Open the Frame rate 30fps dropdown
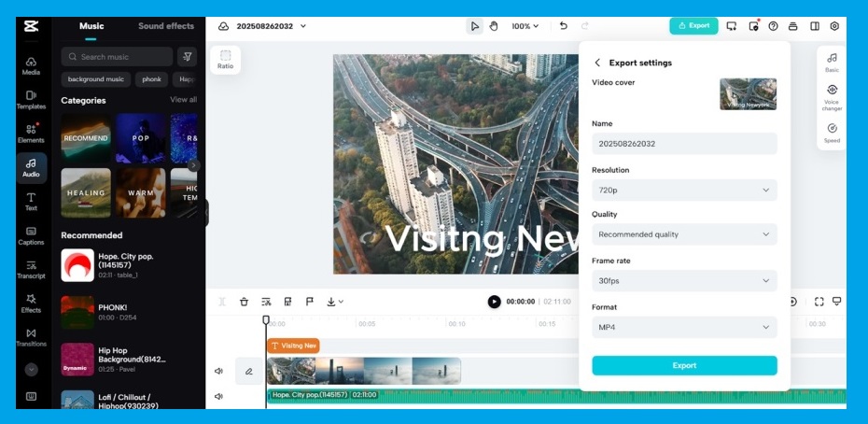 (684, 281)
